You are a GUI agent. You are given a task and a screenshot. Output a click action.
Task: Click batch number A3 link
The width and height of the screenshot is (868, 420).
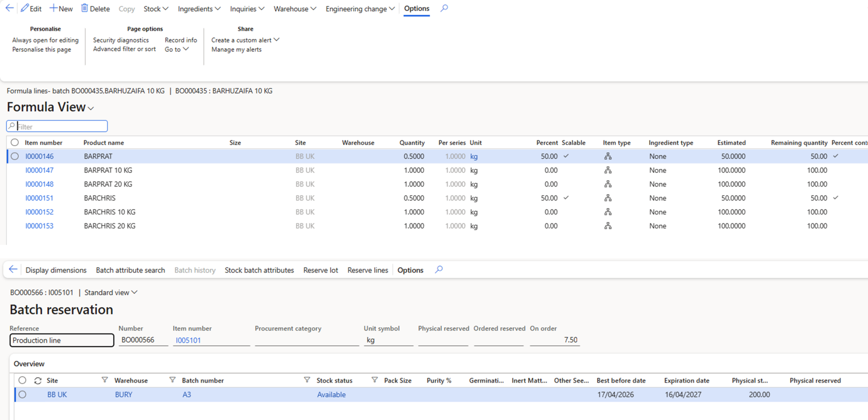coord(187,395)
